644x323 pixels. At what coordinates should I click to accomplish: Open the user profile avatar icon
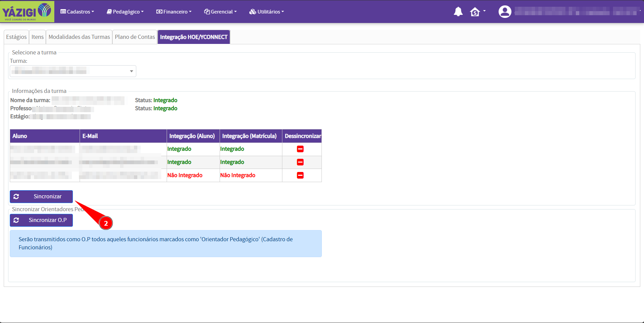[x=505, y=12]
